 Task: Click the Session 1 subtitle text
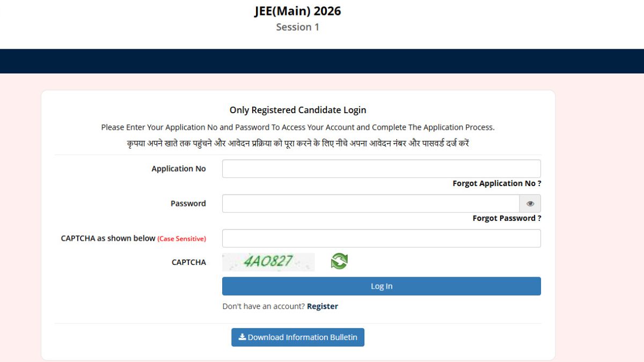pos(298,27)
